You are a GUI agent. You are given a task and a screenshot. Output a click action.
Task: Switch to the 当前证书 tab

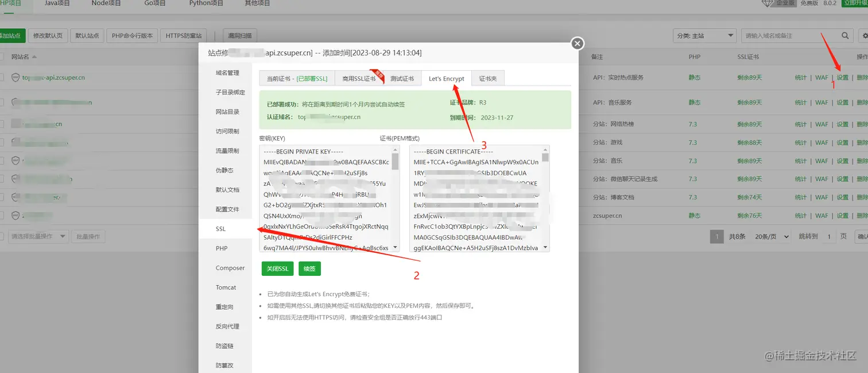(297, 79)
